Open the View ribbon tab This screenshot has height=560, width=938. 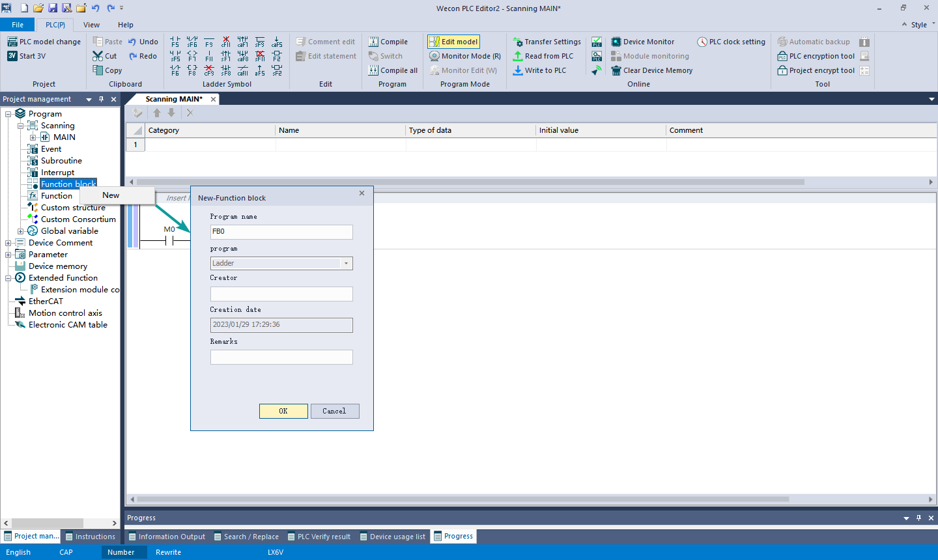click(91, 25)
